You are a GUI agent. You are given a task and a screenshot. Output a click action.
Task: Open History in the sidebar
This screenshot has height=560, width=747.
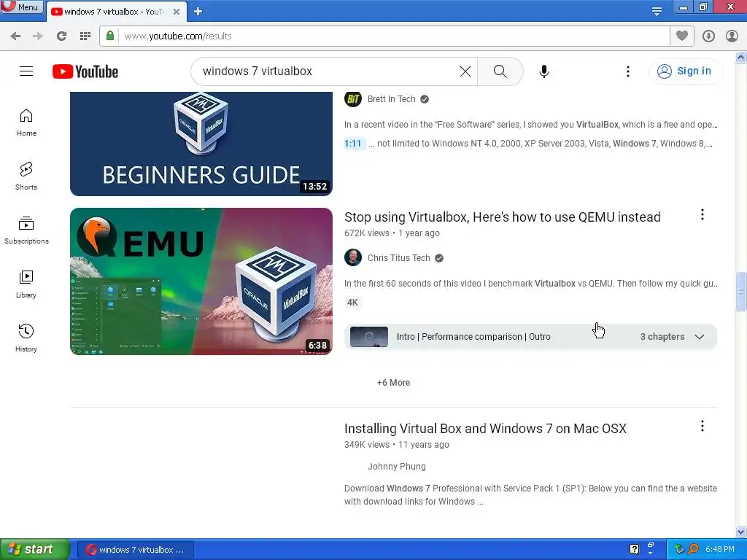tap(26, 338)
